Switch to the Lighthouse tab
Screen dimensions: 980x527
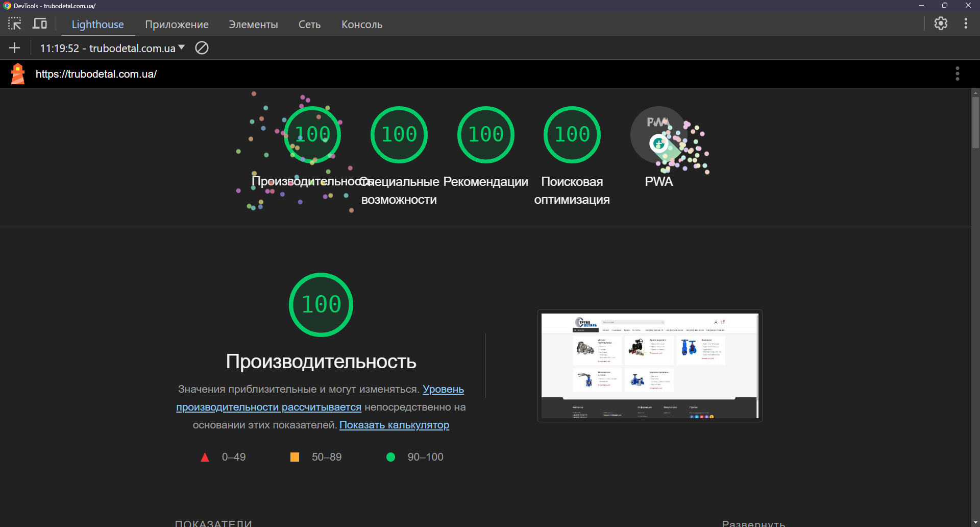point(97,25)
